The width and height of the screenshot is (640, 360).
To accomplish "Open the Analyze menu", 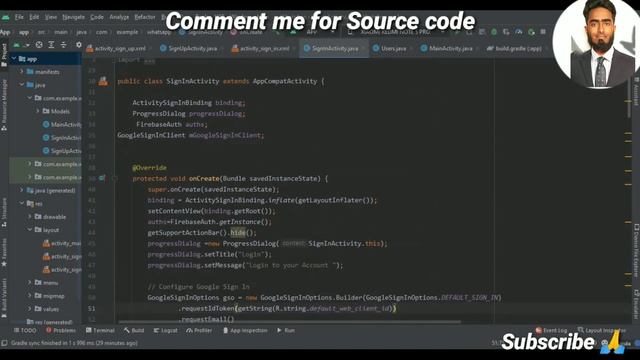I will click(x=119, y=17).
